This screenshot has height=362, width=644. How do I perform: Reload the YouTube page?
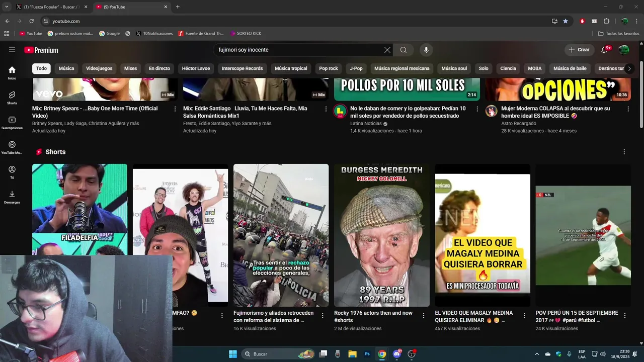pos(31,21)
